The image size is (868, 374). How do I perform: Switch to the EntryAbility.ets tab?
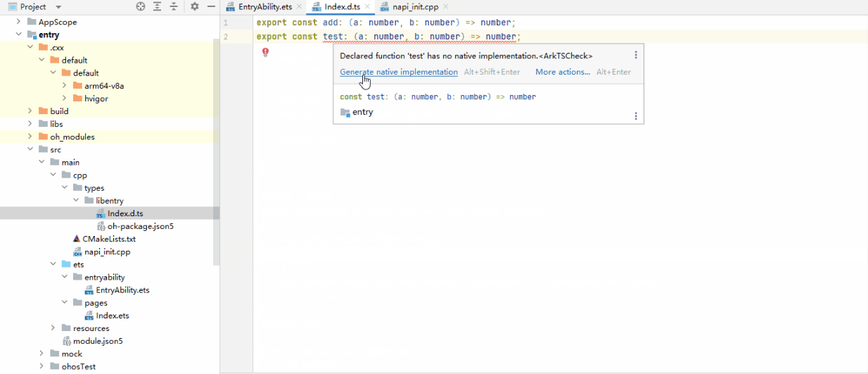tap(264, 6)
